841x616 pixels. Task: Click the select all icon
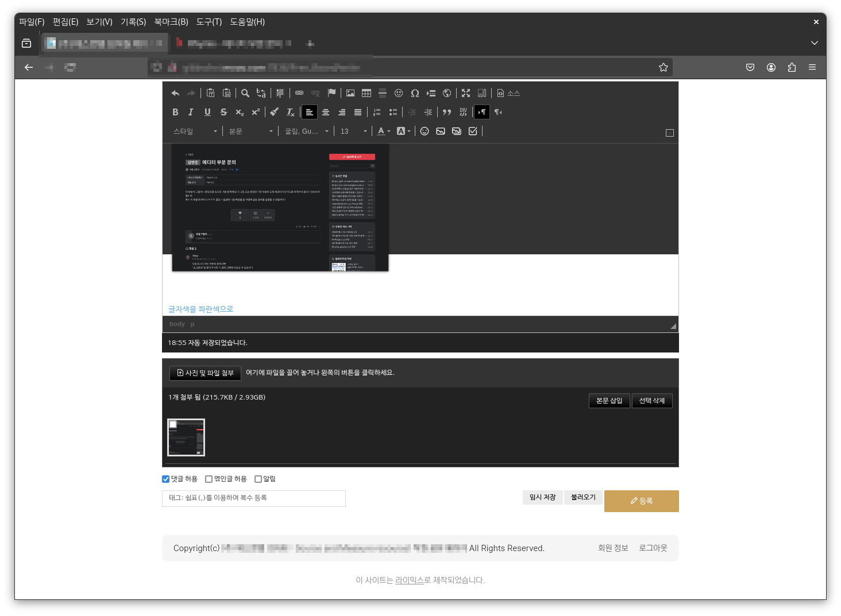[280, 93]
